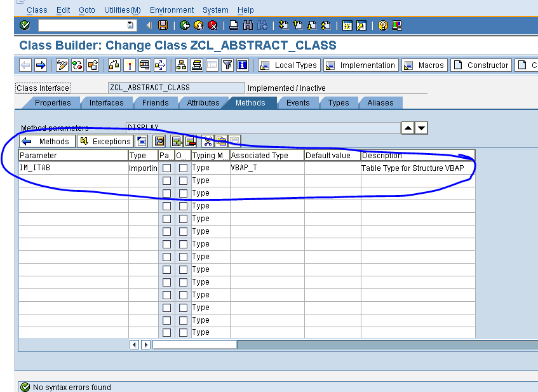The width and height of the screenshot is (538, 392).
Task: Check Optional box in second row
Action: tap(183, 180)
